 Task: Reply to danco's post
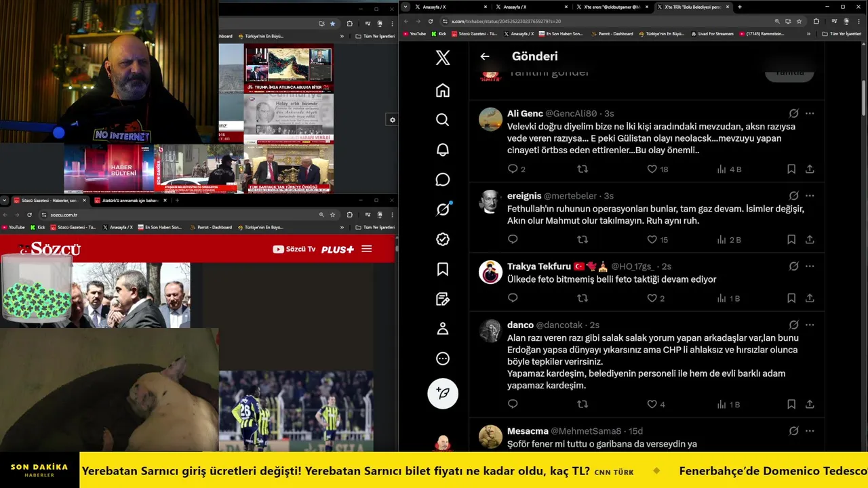pyautogui.click(x=513, y=404)
